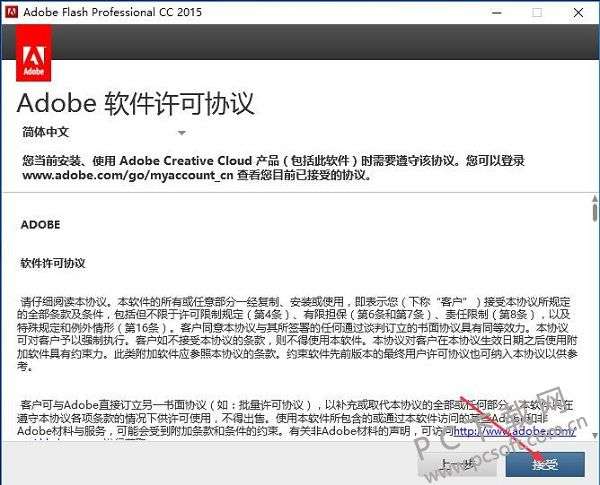Click the Adobe 软件许可协议 page title
The image size is (600, 485).
[135, 103]
